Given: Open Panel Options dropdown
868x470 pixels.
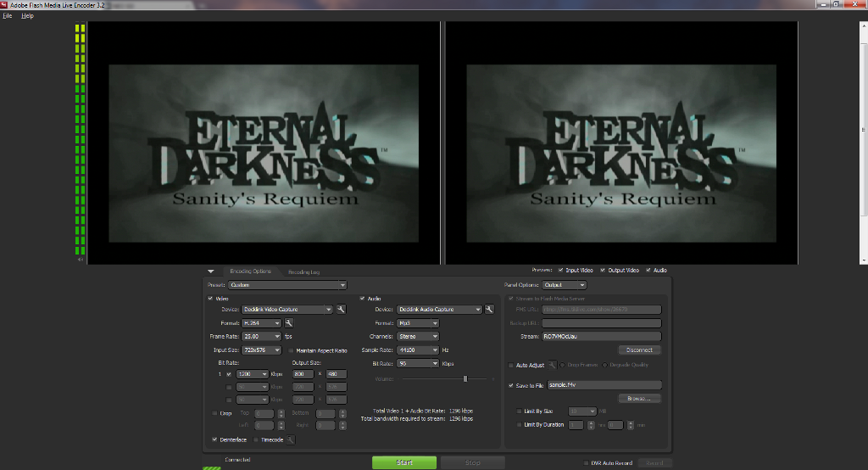Looking at the screenshot, I should (564, 285).
